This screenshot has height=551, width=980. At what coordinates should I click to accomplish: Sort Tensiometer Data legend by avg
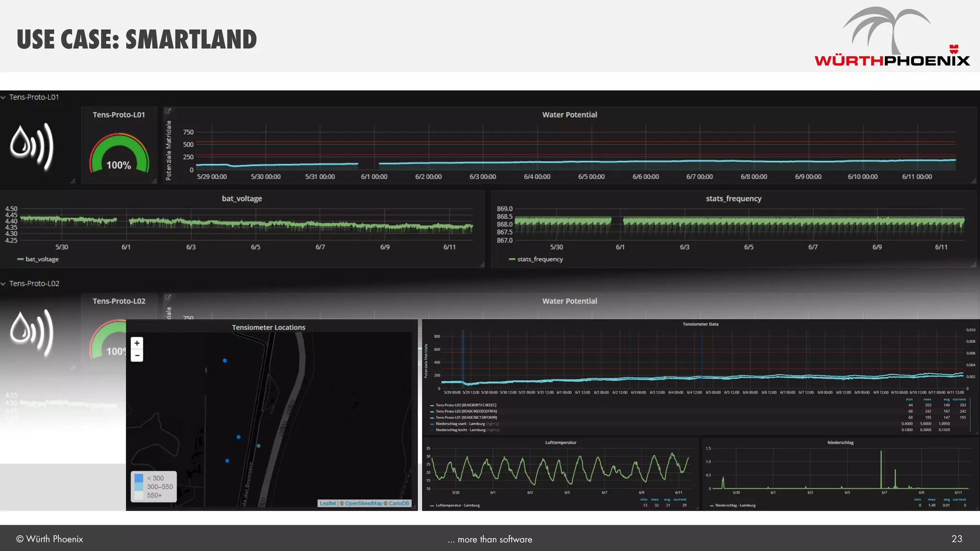coord(946,399)
